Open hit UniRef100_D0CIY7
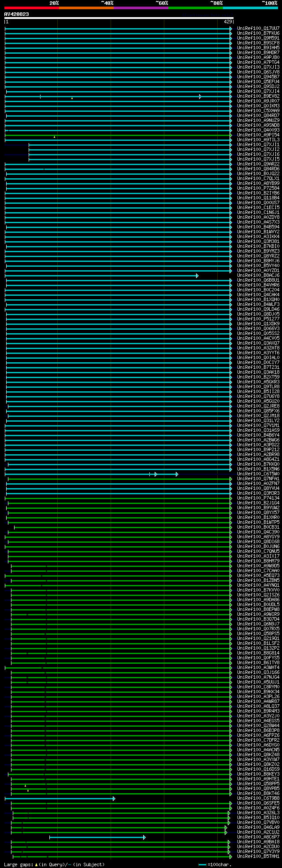This screenshot has width=282, height=868. coord(258,363)
